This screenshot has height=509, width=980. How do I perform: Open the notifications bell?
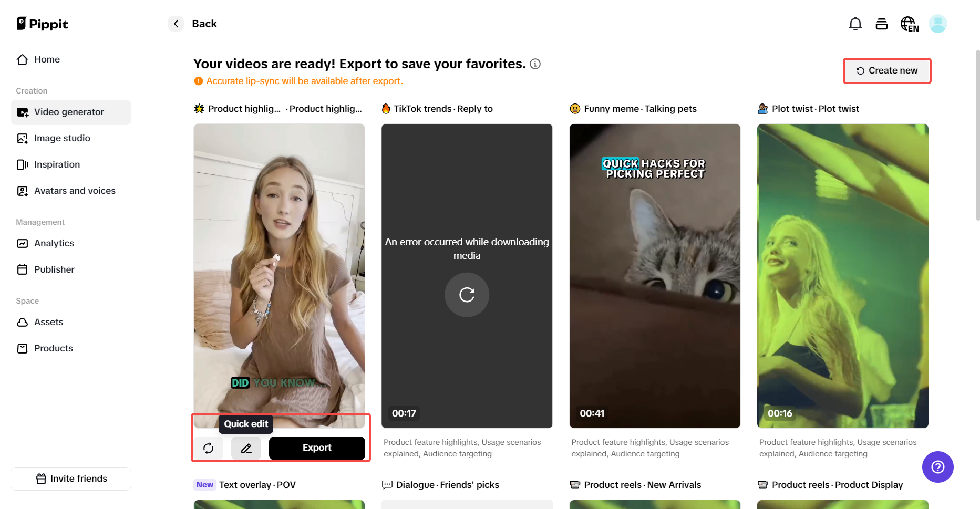click(x=855, y=24)
